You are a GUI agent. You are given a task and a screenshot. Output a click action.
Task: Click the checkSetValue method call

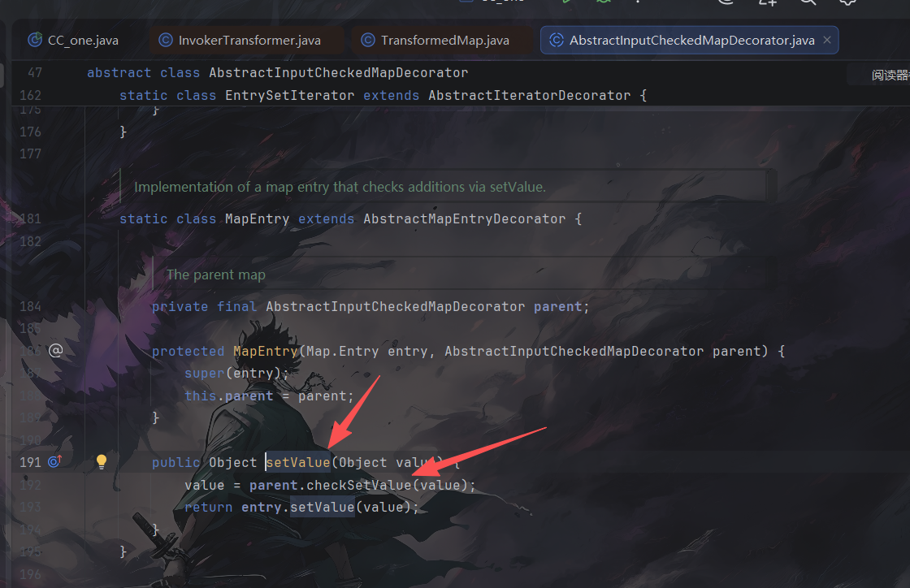[358, 485]
